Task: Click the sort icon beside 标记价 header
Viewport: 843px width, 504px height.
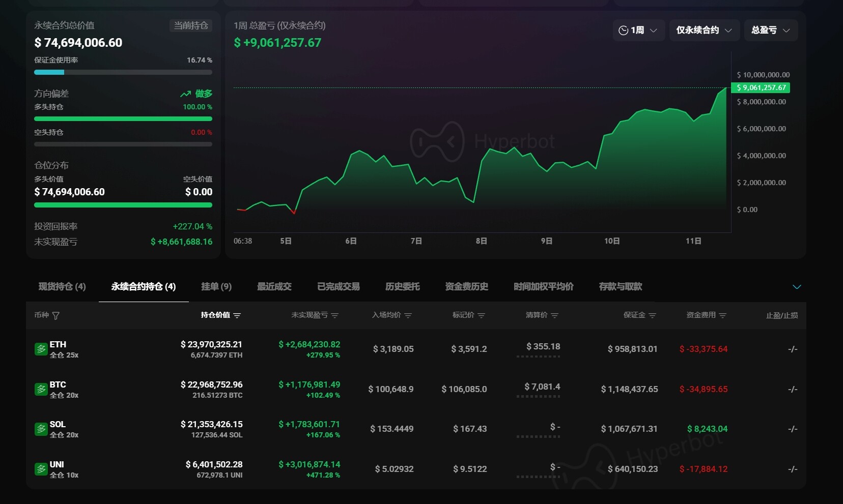Action: tap(482, 315)
